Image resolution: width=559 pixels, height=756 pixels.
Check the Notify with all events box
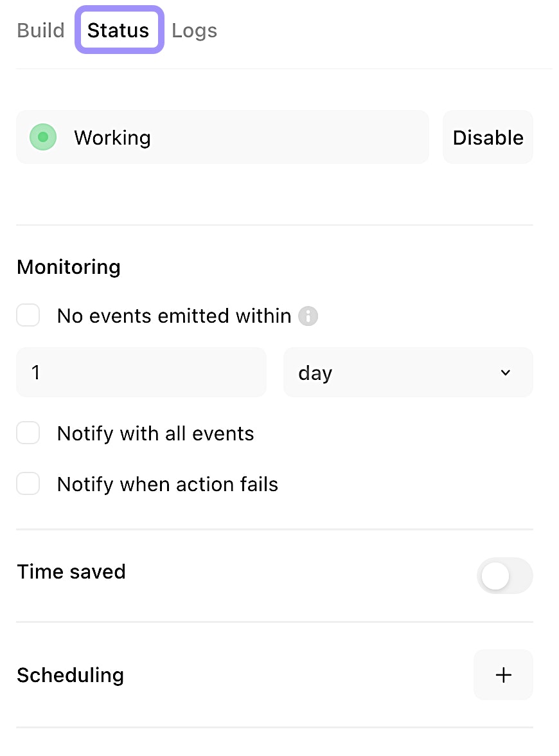click(28, 433)
